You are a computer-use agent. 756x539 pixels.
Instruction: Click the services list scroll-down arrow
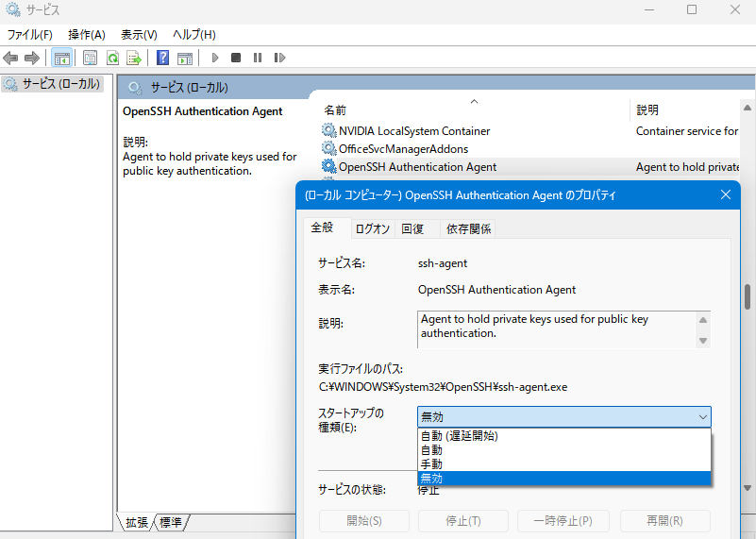748,488
